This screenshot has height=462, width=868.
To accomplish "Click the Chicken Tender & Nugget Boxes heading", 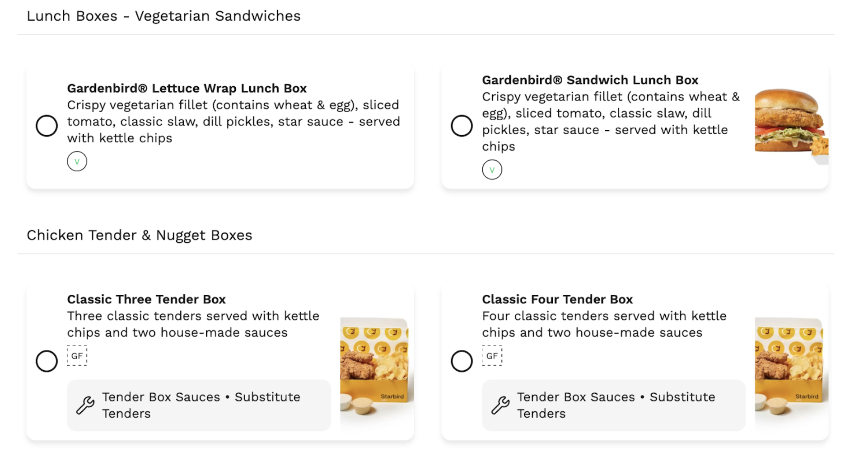I will 140,235.
